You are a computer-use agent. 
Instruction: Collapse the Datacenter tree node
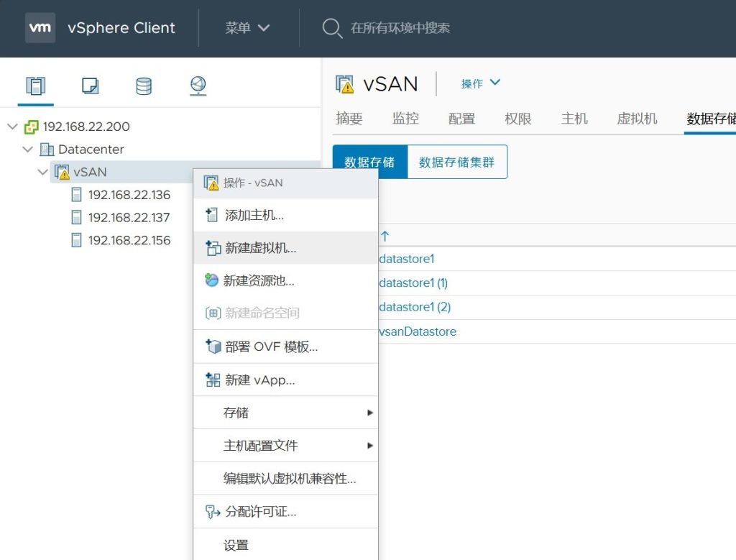(28, 150)
